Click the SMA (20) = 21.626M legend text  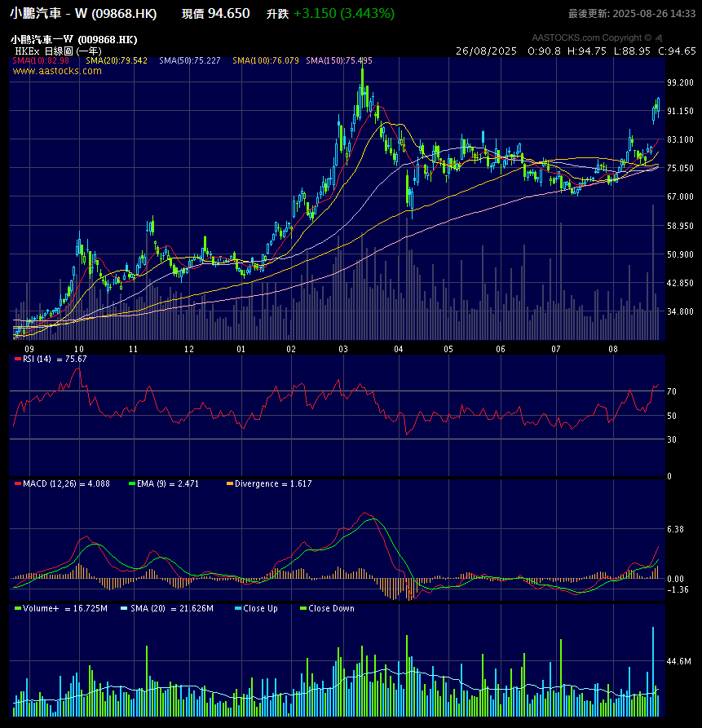(x=172, y=608)
